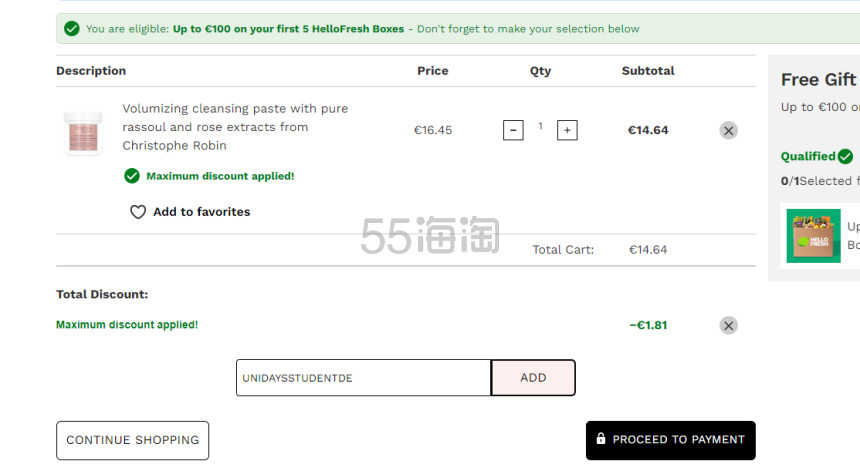Click green checkmark in HelloFresh eligibility banner

[72, 29]
